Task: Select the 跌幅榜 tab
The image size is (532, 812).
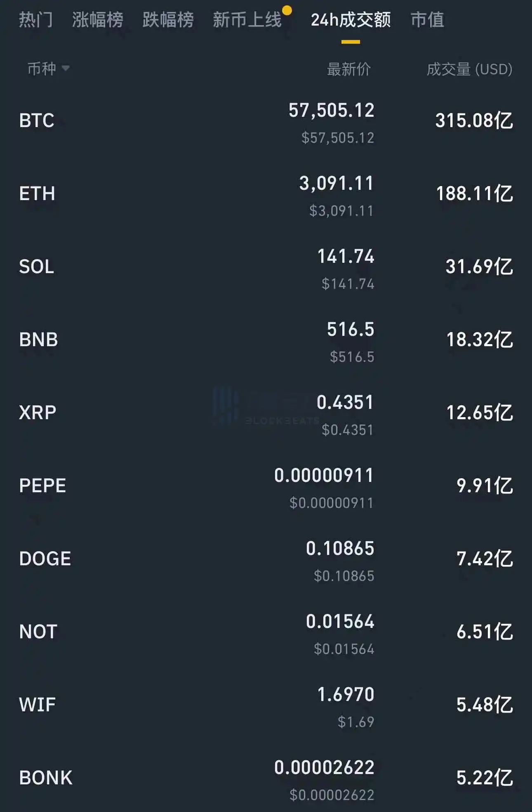Action: (168, 20)
